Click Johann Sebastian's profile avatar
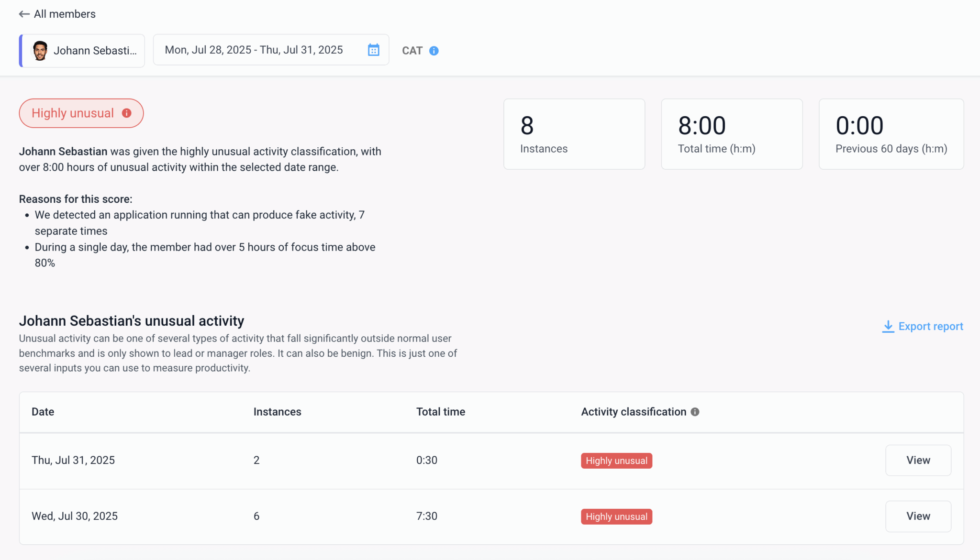This screenshot has width=980, height=560. click(40, 50)
